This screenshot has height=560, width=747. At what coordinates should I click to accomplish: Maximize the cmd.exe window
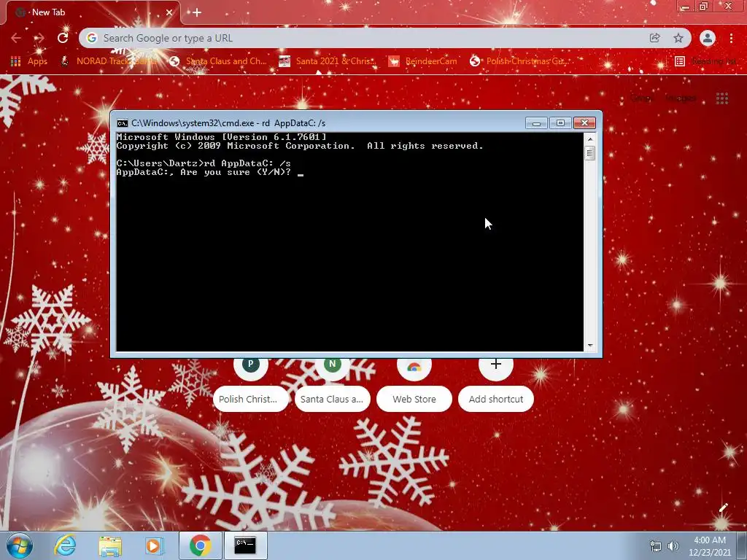pos(560,122)
